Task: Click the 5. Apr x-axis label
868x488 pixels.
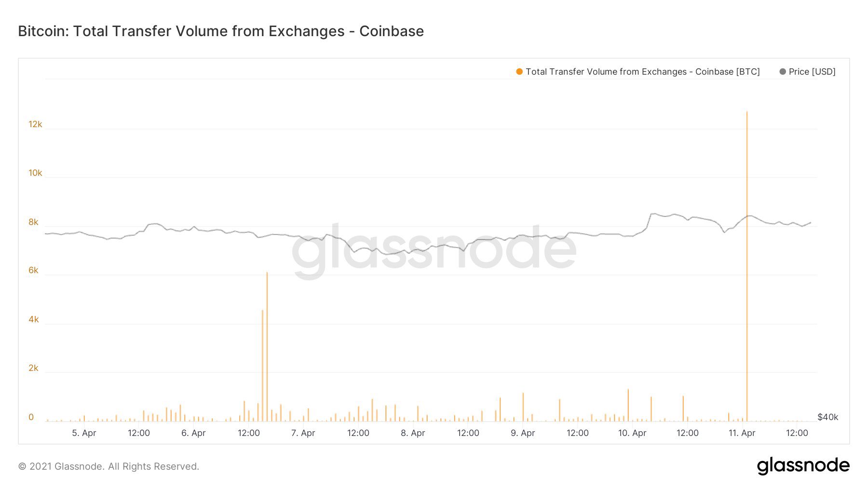Action: 84,433
